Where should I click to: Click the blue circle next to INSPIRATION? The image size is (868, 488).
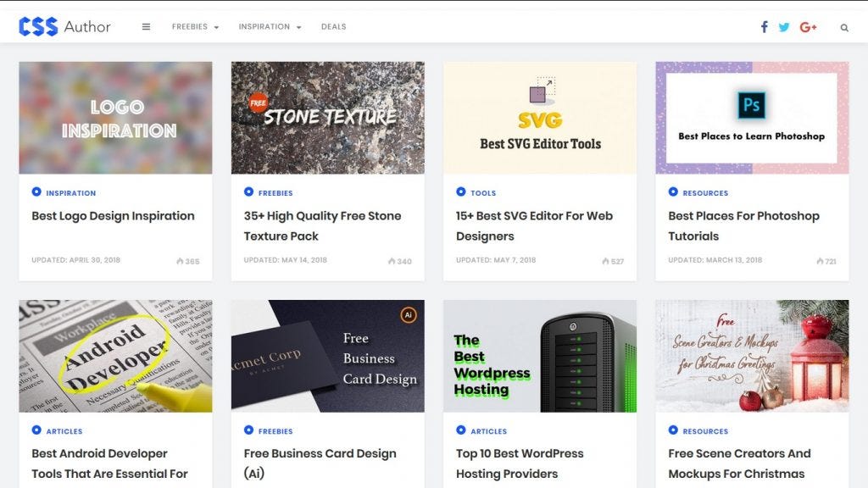pos(36,191)
